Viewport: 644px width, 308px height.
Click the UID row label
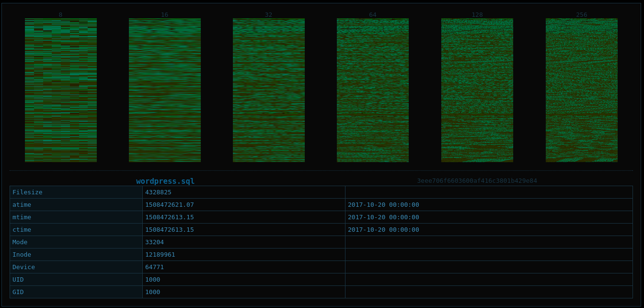18,280
